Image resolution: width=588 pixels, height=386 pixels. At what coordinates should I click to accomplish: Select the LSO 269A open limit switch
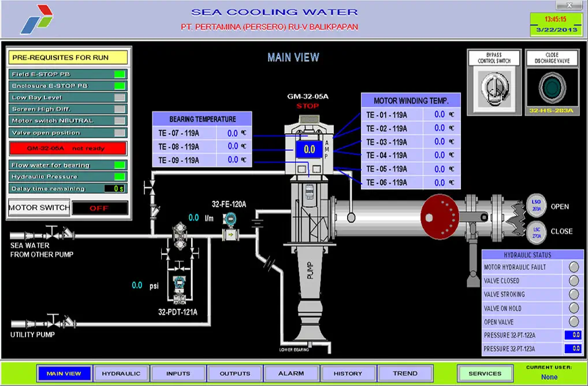point(535,205)
